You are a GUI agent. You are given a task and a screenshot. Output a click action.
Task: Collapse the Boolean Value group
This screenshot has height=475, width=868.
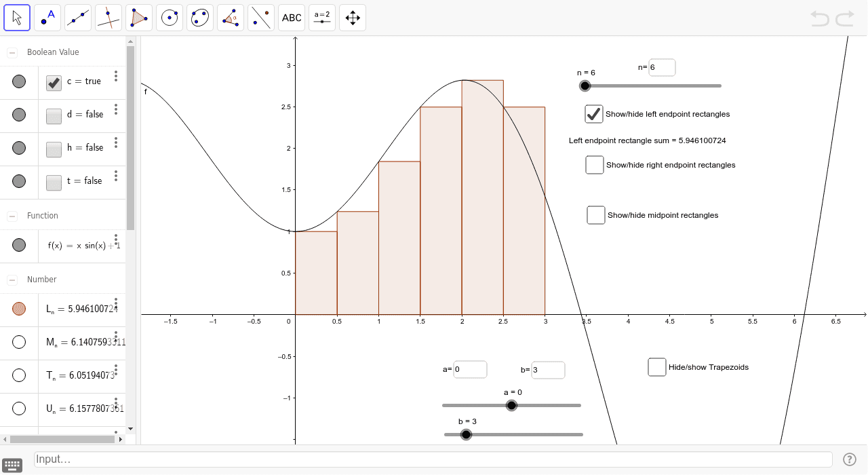12,52
